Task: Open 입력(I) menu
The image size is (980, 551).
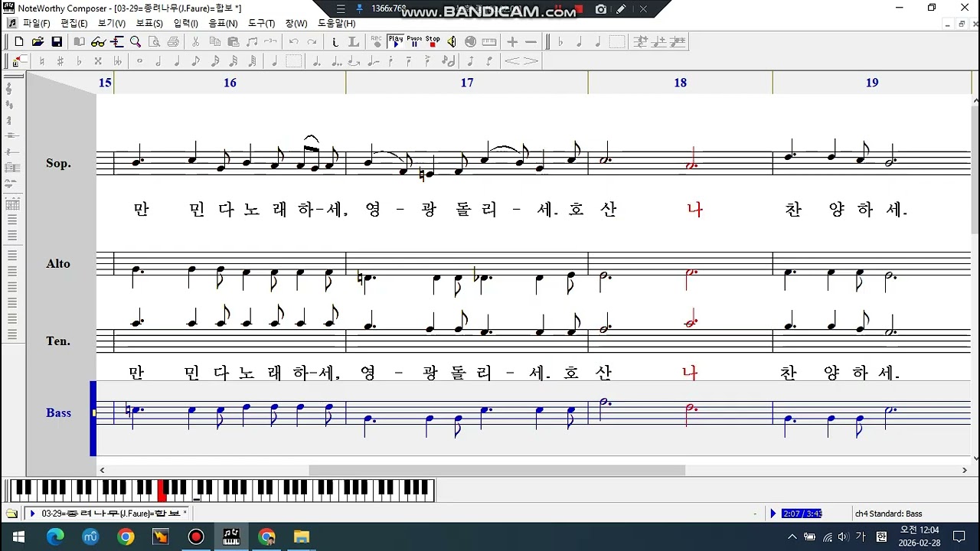Action: tap(185, 24)
